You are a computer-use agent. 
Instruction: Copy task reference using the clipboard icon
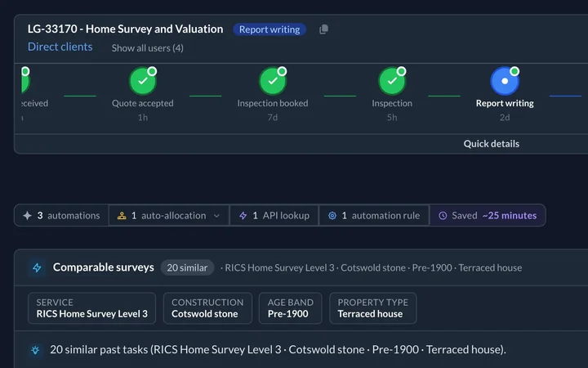323,29
